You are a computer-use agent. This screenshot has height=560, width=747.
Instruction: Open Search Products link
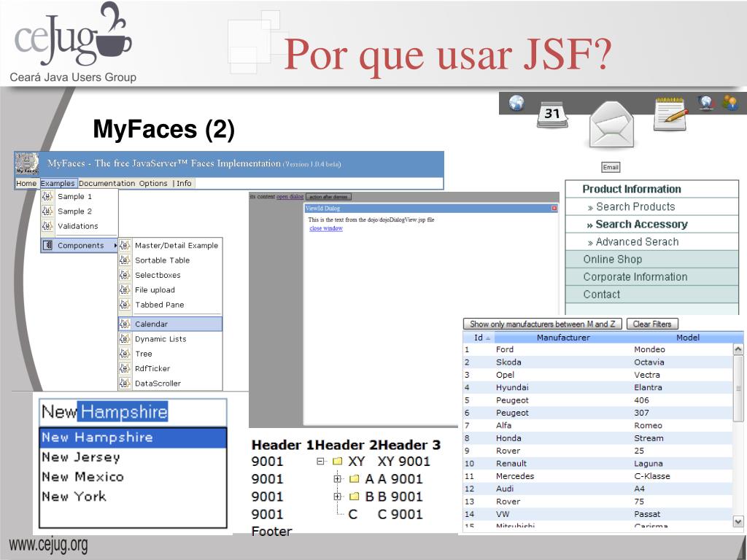(x=635, y=206)
